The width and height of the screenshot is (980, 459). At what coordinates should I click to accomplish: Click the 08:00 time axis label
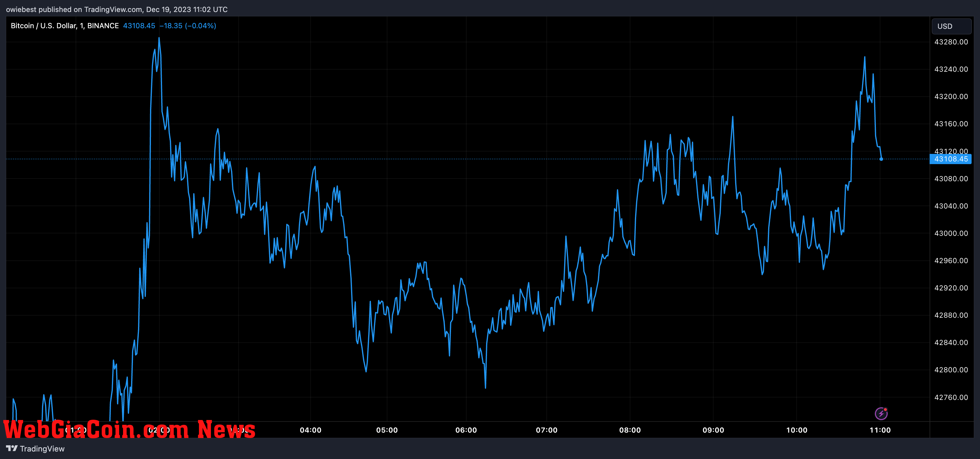(630, 430)
